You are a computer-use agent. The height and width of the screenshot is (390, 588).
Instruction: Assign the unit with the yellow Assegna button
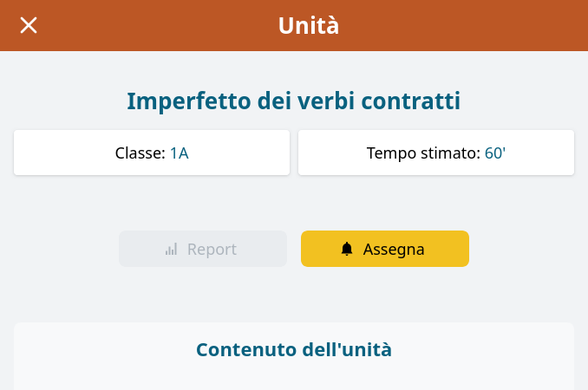click(385, 249)
